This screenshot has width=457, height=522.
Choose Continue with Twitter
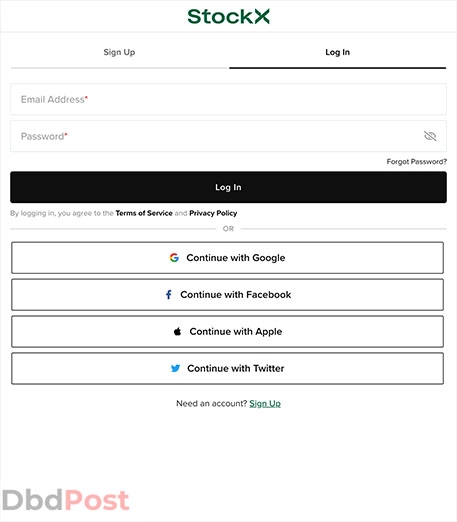[x=227, y=368]
